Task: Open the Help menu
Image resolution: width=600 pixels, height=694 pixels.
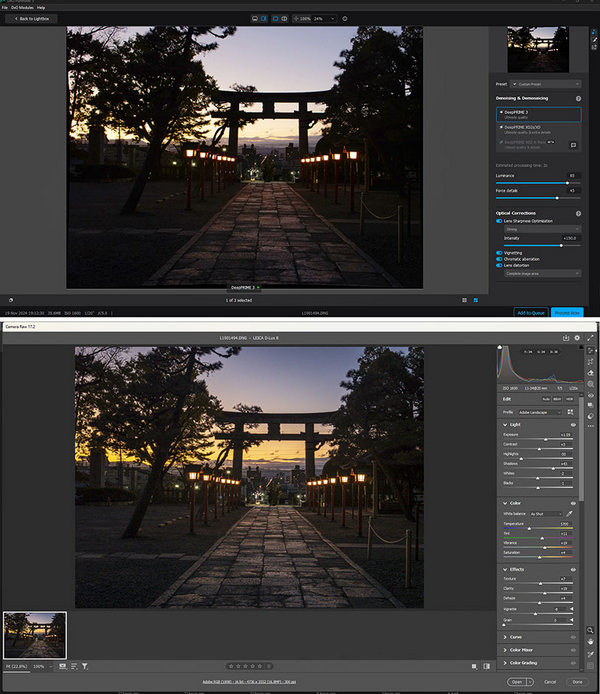Action: 41,7
